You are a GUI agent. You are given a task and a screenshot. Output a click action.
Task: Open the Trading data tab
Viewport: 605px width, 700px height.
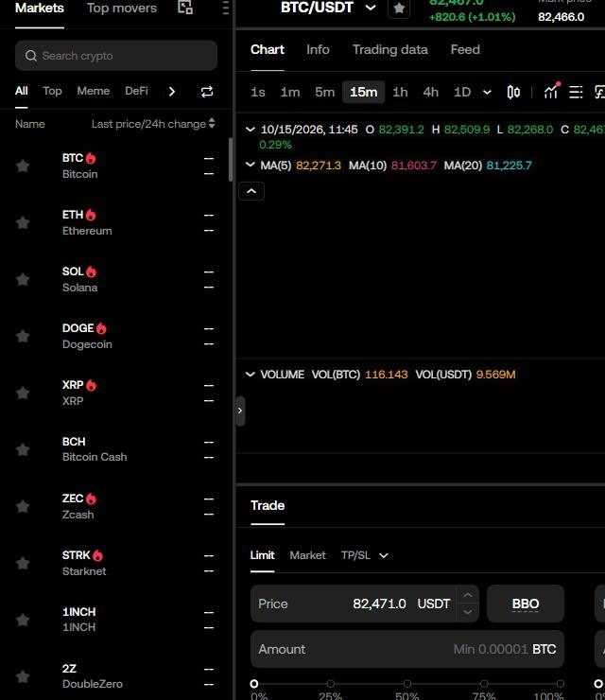pos(390,49)
